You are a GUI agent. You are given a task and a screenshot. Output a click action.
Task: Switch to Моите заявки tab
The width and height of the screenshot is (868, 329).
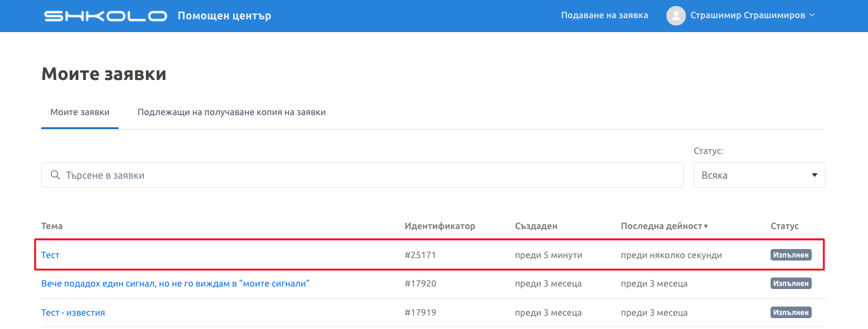pos(80,112)
